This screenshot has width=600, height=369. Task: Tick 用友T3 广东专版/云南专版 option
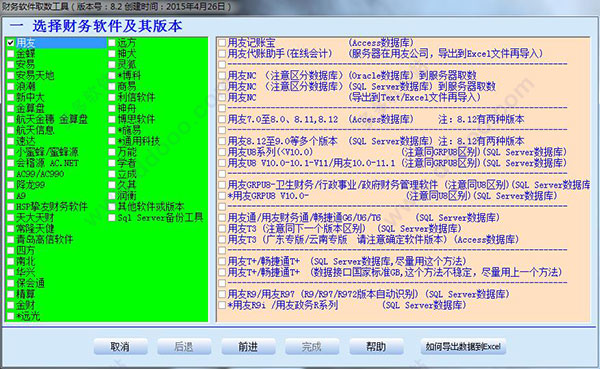pyautogui.click(x=222, y=239)
